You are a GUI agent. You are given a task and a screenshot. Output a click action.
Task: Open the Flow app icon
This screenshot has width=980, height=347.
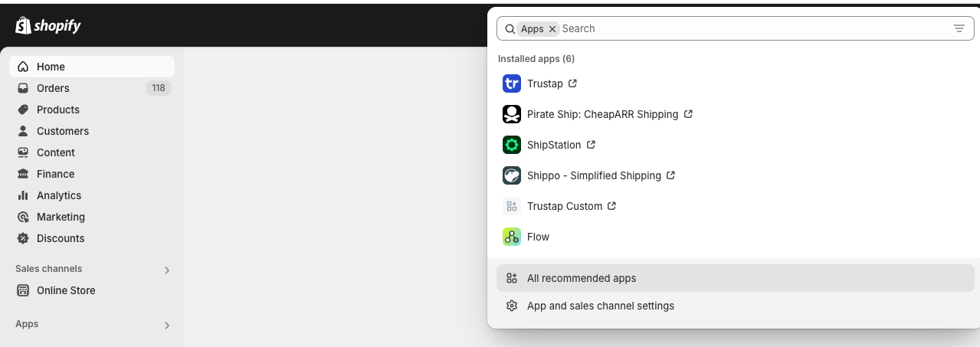coord(511,237)
